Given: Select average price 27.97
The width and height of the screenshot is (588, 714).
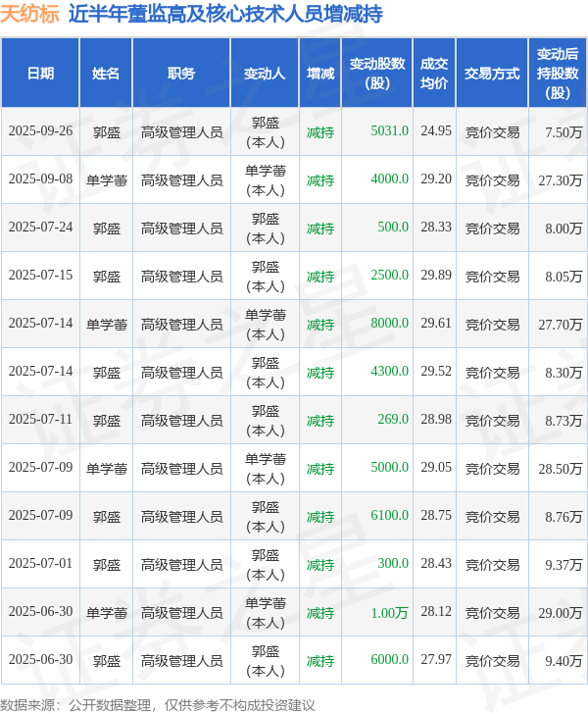Looking at the screenshot, I should point(436,660).
